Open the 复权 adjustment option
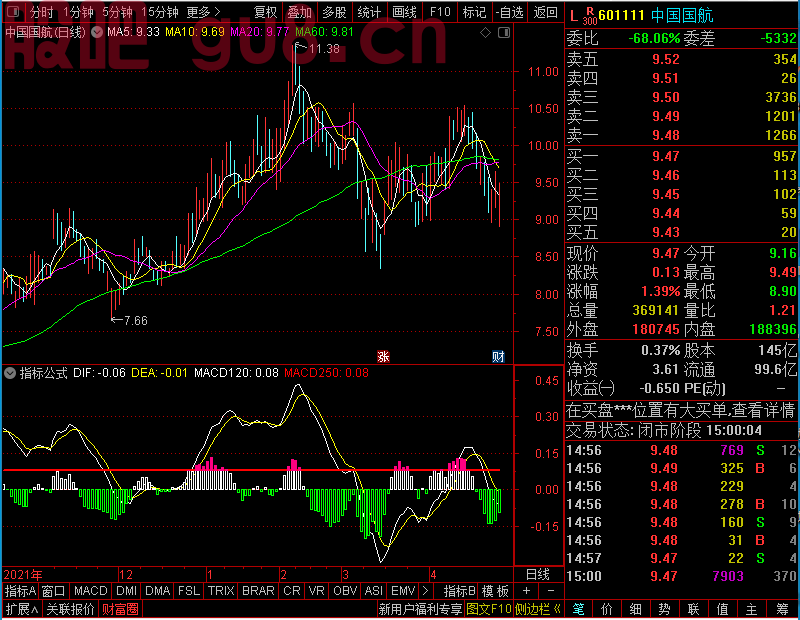The width and height of the screenshot is (800, 620). coord(265,12)
